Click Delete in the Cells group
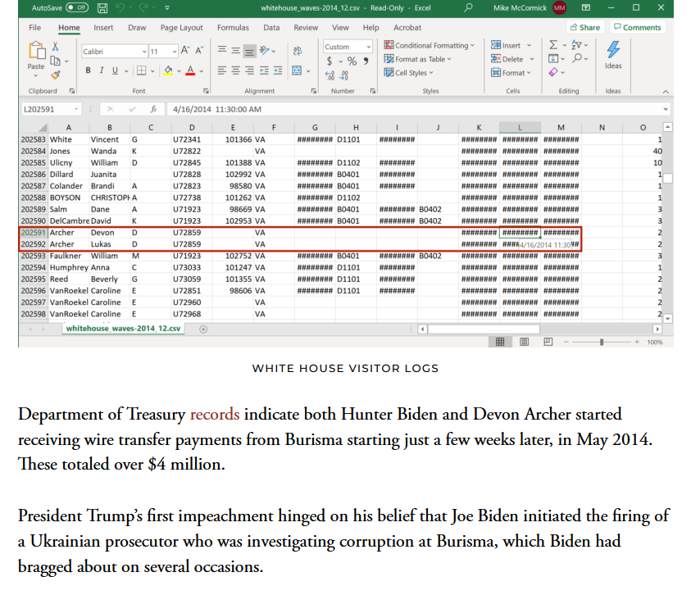 pos(507,59)
